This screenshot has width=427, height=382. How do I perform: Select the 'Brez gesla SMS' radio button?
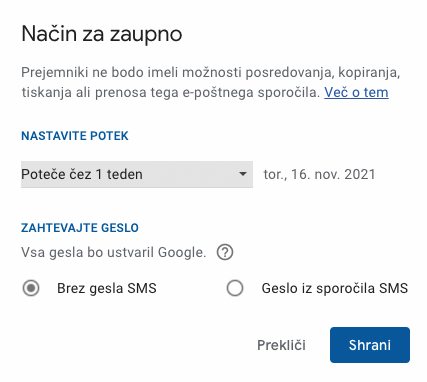pos(31,288)
